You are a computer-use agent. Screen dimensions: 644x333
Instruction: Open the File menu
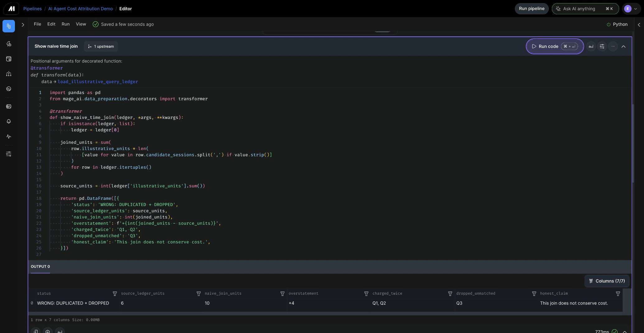click(x=37, y=24)
